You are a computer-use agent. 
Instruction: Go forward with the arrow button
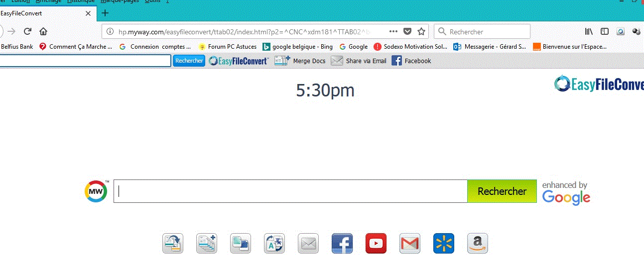(x=11, y=31)
